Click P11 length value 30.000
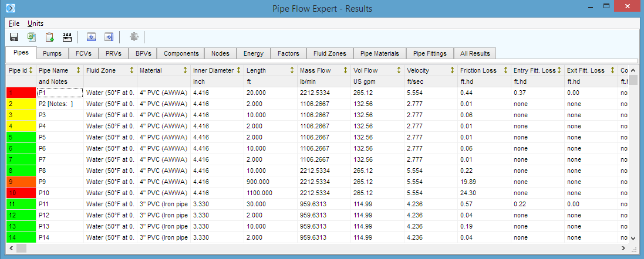The width and height of the screenshot is (644, 259). coord(257,204)
